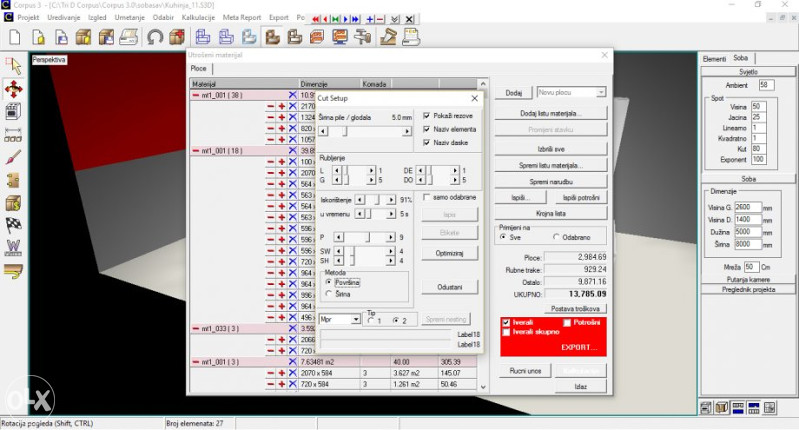799x430 pixels.
Task: Enable the Potrošni checkbox
Action: pyautogui.click(x=567, y=322)
